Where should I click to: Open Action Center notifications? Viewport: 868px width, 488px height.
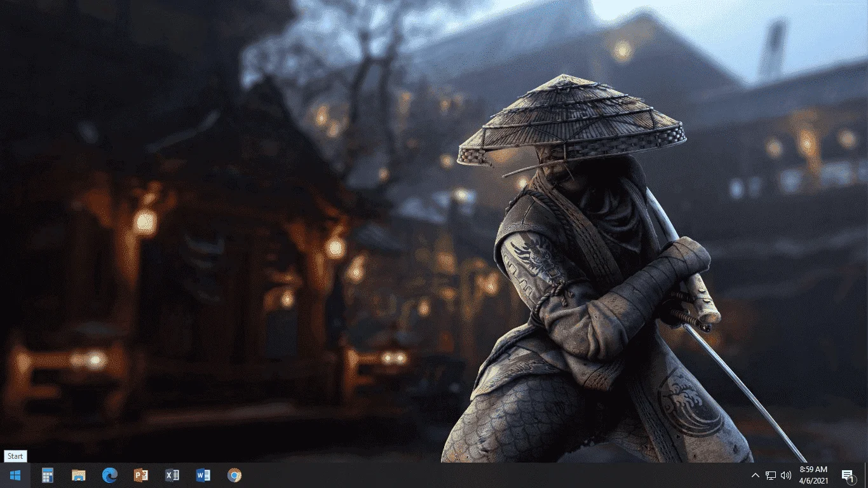[x=848, y=475]
